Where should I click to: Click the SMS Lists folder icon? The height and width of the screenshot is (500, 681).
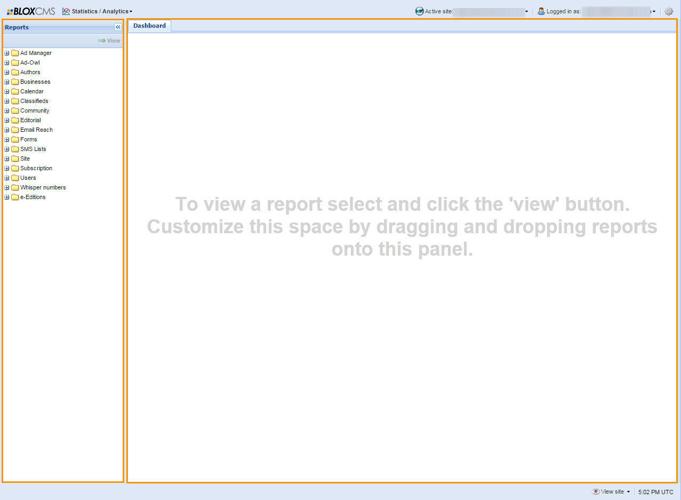coord(15,149)
